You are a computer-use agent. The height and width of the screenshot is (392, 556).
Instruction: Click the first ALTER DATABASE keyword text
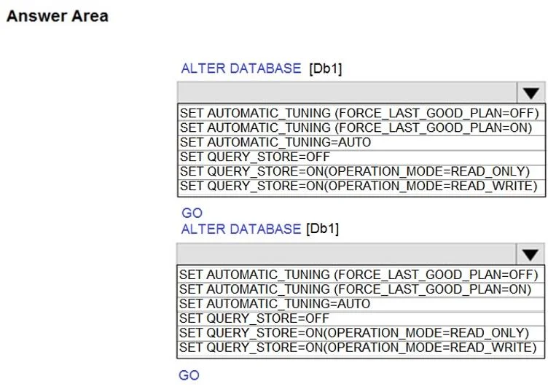pos(241,68)
